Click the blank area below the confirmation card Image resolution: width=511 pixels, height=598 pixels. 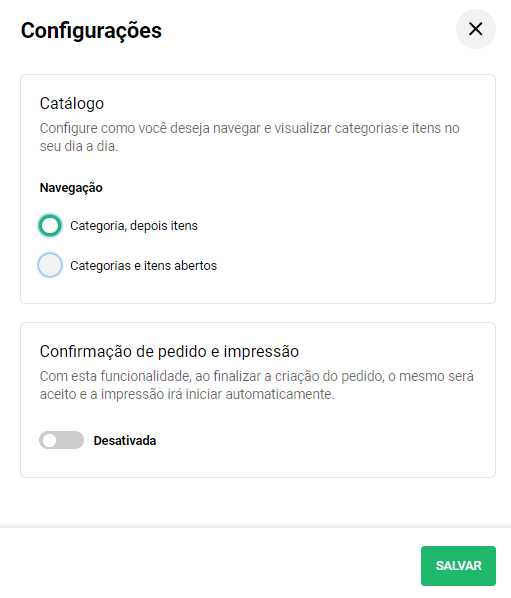click(x=256, y=503)
